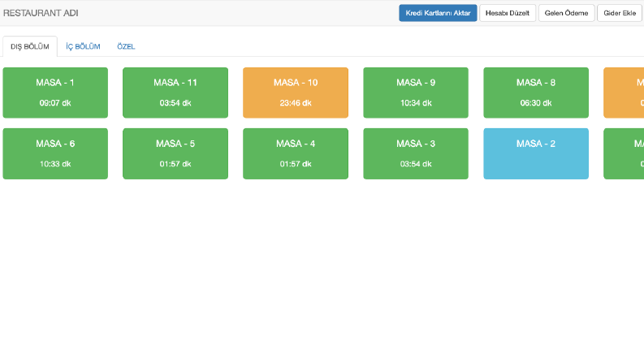Click the Gelen Ödeme button
Image resolution: width=644 pixels, height=362 pixels.
click(566, 13)
